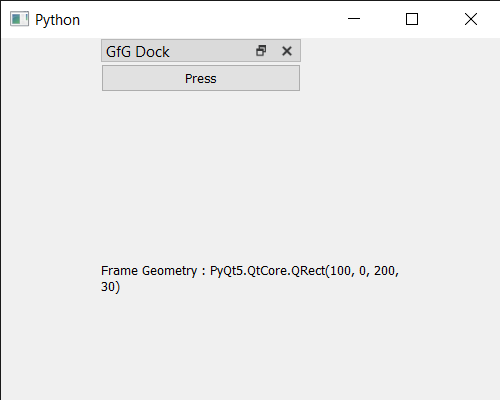Open the Python window system menu icon
The width and height of the screenshot is (500, 400).
(x=19, y=19)
